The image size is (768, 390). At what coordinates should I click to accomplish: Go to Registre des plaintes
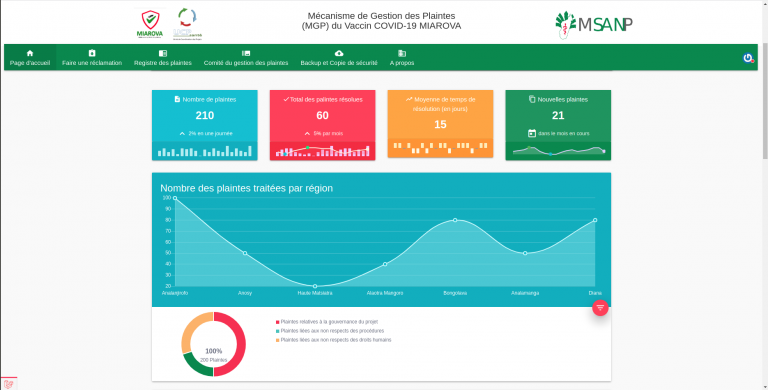pos(163,57)
